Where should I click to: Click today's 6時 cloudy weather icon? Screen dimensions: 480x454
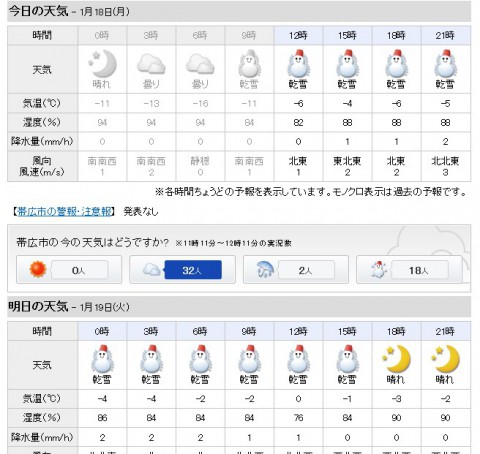coord(200,64)
